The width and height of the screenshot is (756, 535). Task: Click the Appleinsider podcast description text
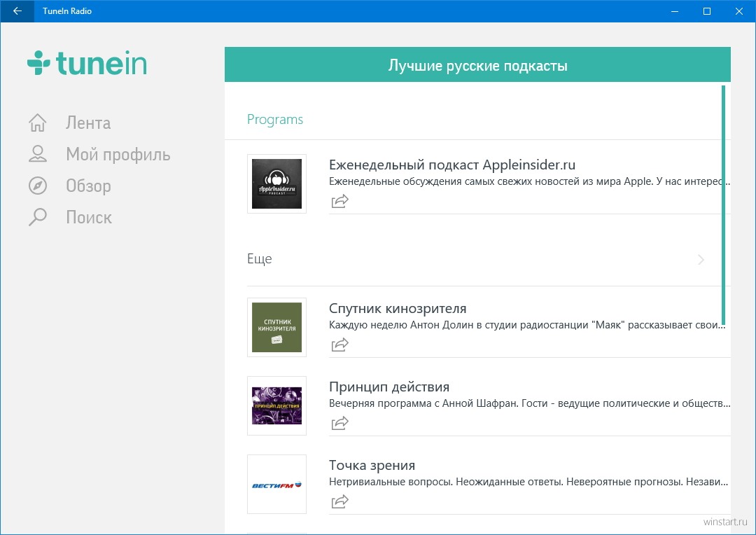tap(529, 181)
